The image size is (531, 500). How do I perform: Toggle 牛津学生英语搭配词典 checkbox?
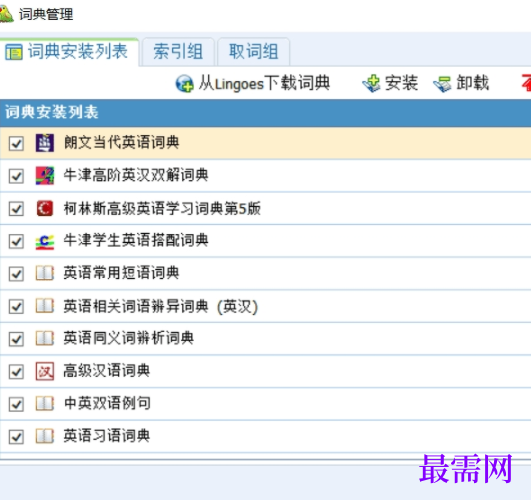[16, 242]
